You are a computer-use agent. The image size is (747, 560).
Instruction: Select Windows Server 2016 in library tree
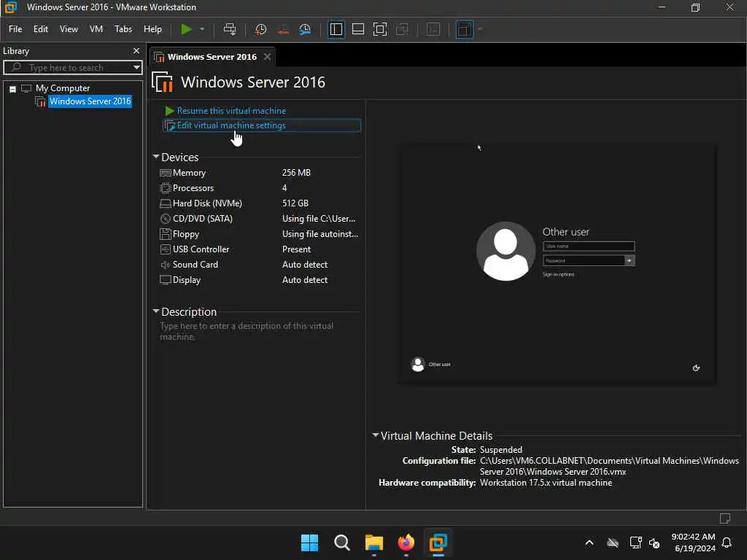pos(90,101)
